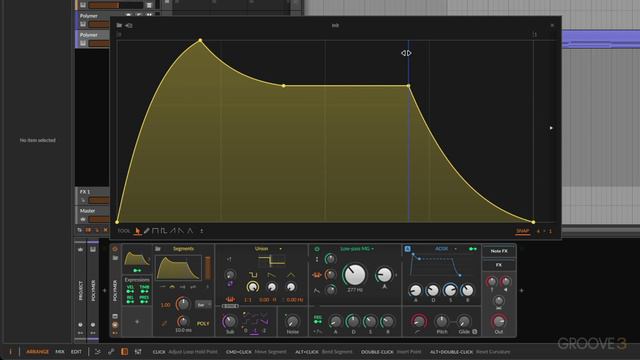Toggle the filter power button
Image resolution: width=640 pixels, height=360 pixels.
(317, 249)
